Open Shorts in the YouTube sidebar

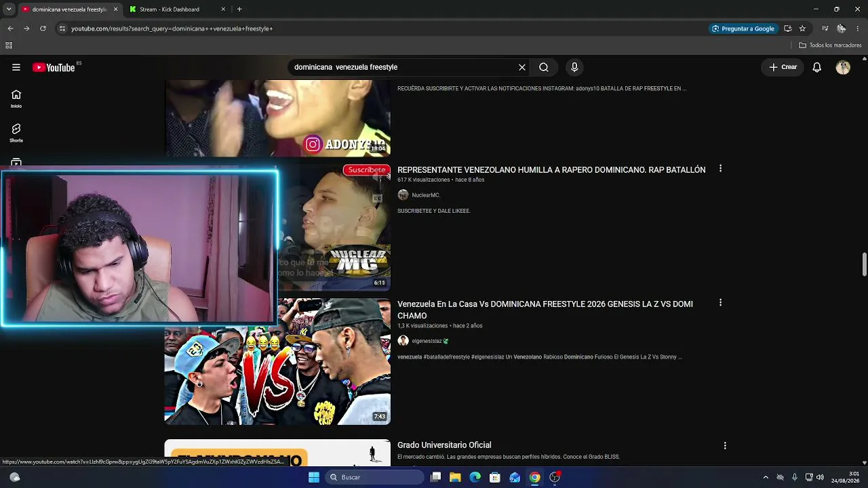tap(16, 133)
